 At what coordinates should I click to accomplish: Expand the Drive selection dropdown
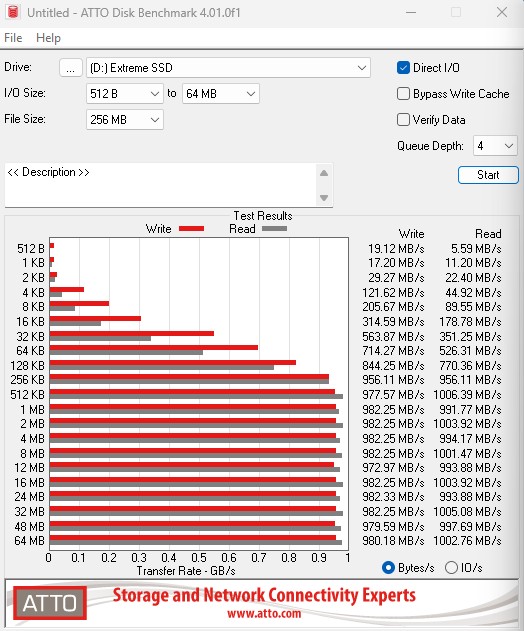pyautogui.click(x=228, y=68)
